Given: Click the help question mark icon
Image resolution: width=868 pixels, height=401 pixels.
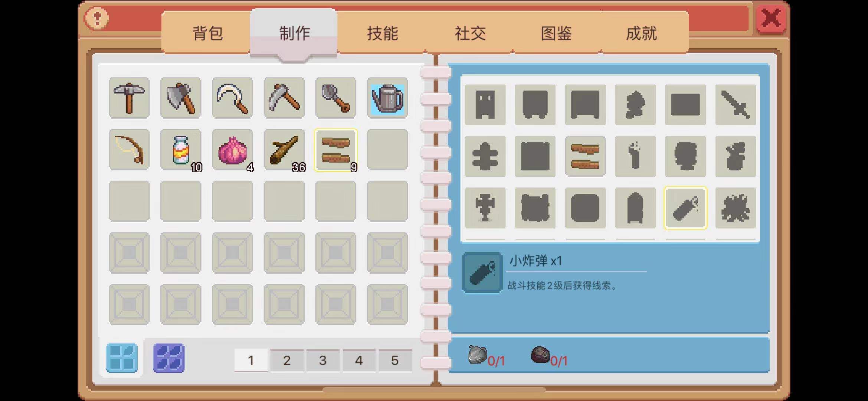Looking at the screenshot, I should (x=96, y=18).
